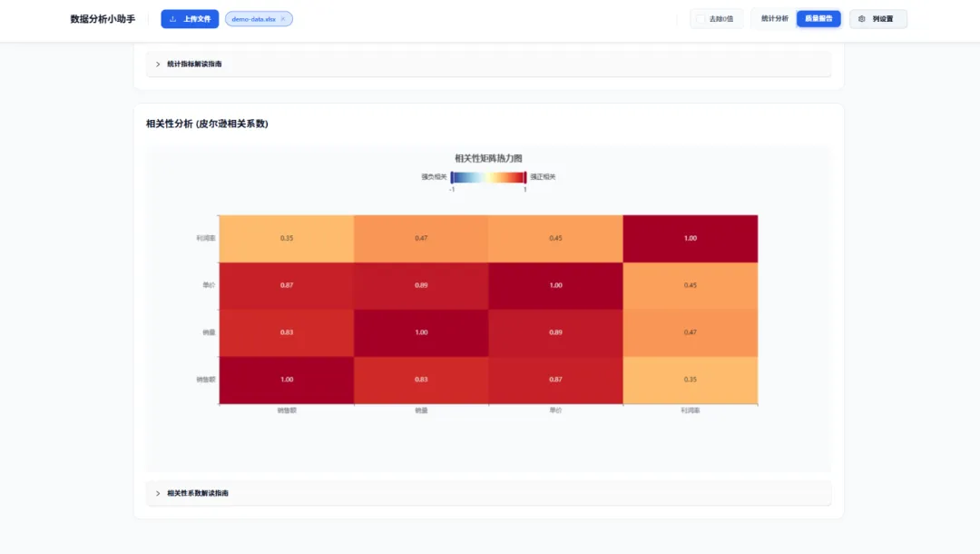Switch to the 统计分析 tab
Screen dimensions: 980x554
[774, 19]
